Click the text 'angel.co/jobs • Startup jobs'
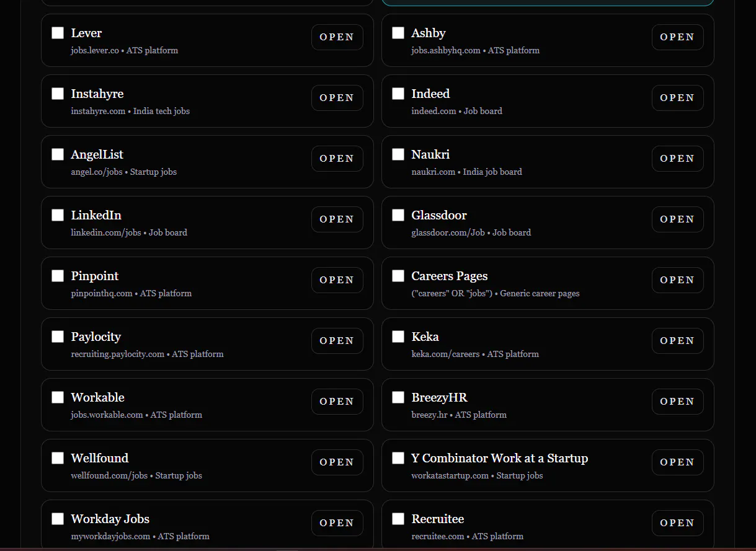 (124, 172)
